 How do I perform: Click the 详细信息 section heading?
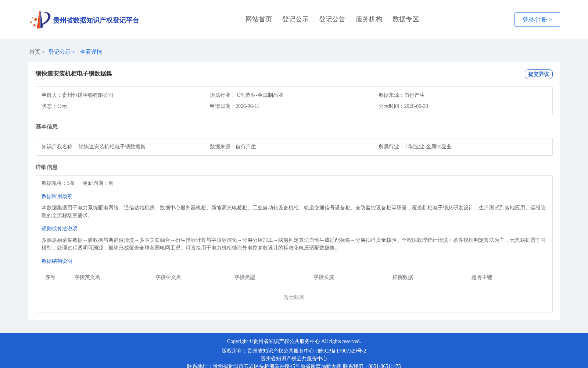(47, 167)
